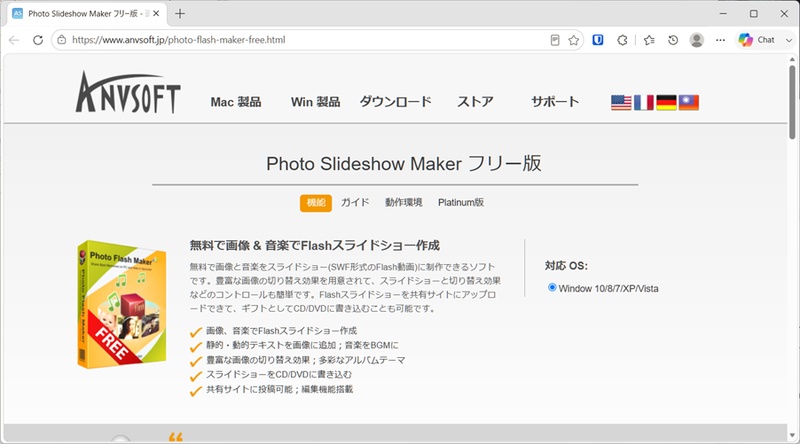Go to the Platinum版 tab
Viewport: 800px width, 444px height.
pyautogui.click(x=461, y=203)
